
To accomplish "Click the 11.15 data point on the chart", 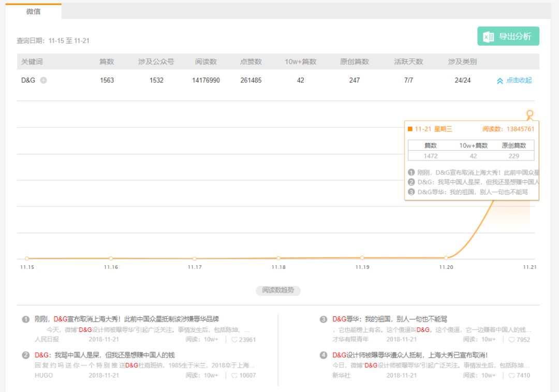I will tap(27, 258).
